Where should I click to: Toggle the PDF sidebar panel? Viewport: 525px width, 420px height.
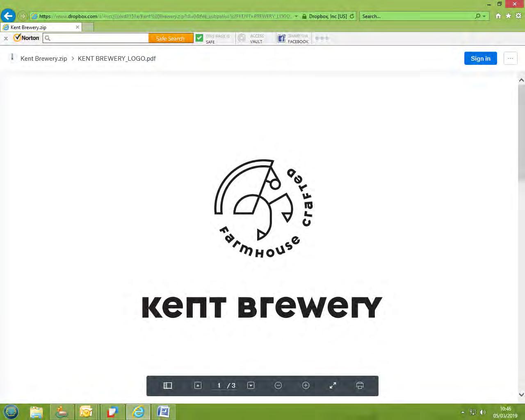168,386
